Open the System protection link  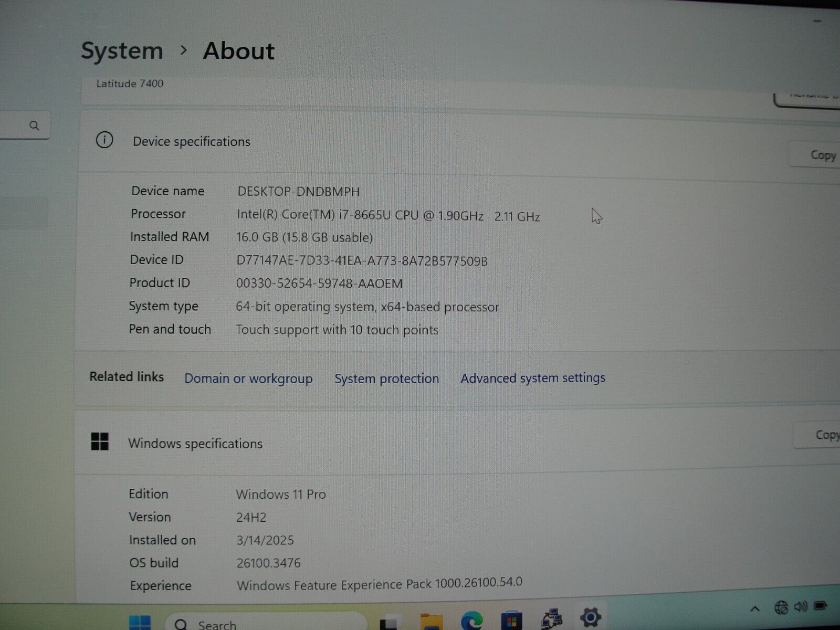click(x=387, y=379)
